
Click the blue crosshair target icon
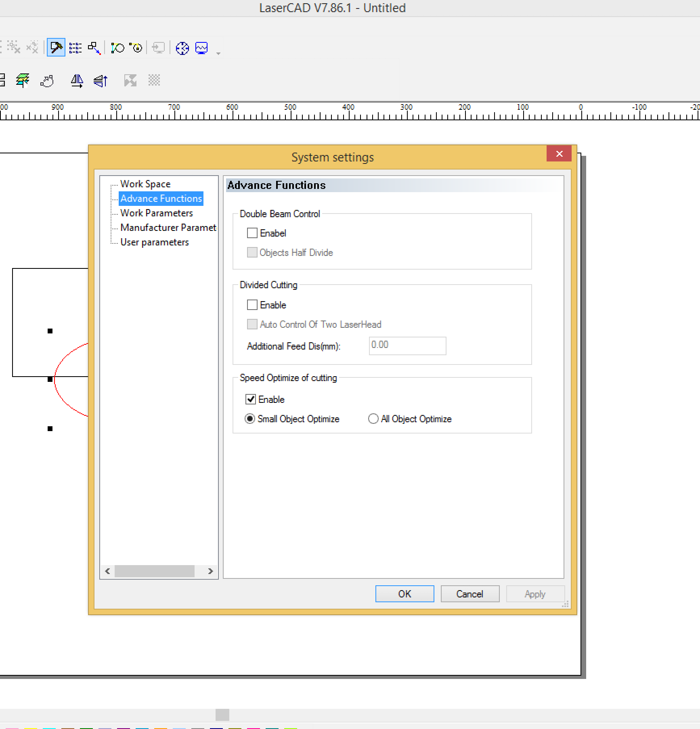click(x=182, y=48)
